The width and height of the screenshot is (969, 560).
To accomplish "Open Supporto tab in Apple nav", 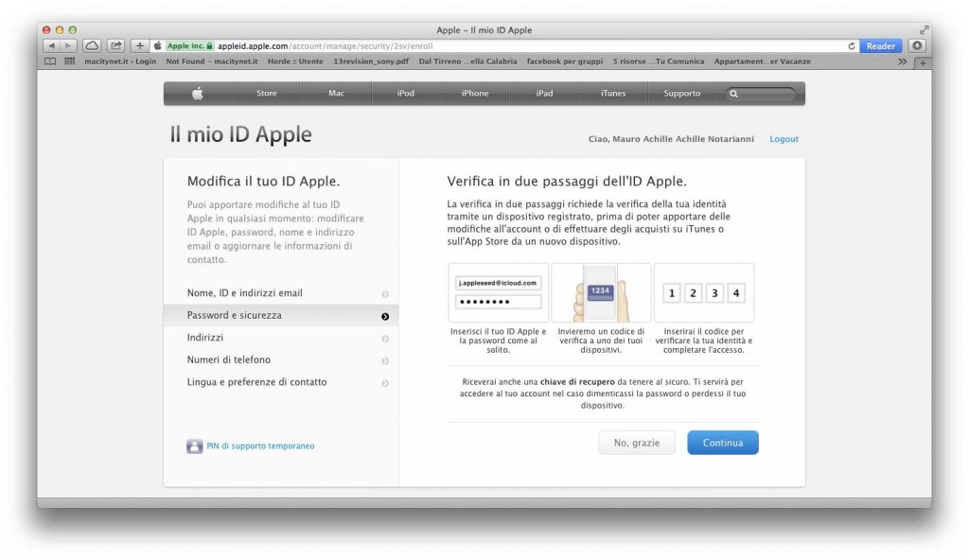I will (x=682, y=94).
